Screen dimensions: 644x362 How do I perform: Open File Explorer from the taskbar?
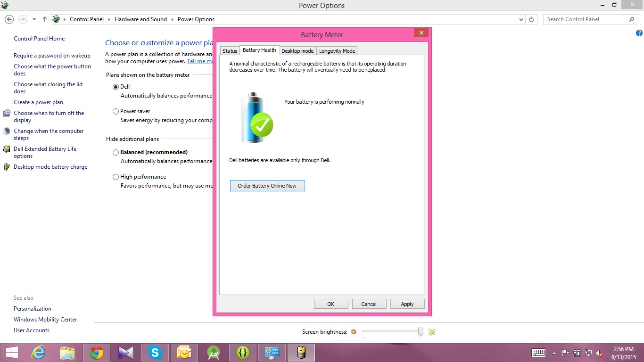(67, 353)
